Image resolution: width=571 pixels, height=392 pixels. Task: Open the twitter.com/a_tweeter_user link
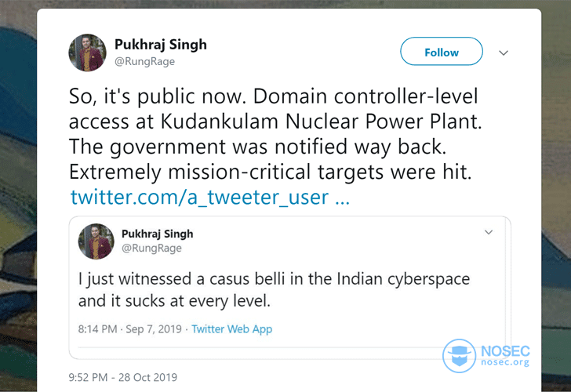(x=210, y=197)
